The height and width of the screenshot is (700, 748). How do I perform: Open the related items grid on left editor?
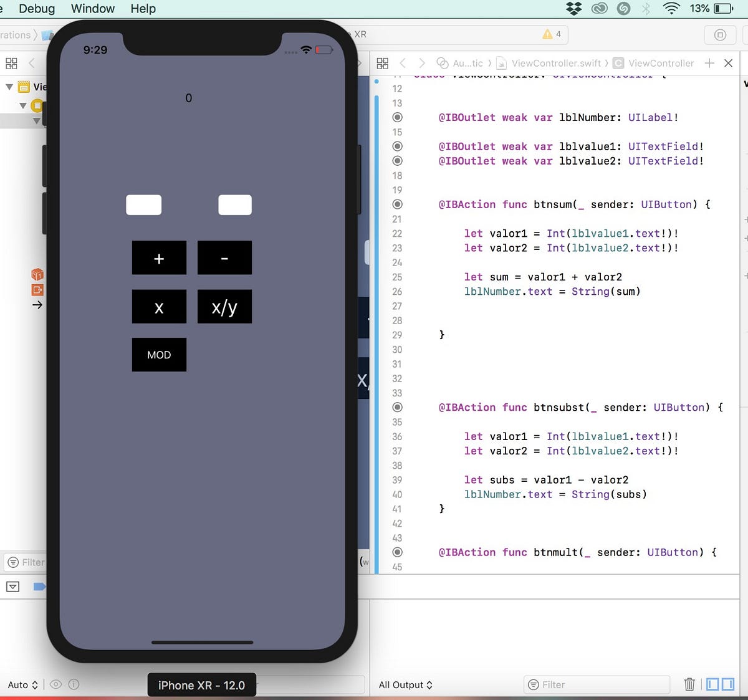point(11,63)
